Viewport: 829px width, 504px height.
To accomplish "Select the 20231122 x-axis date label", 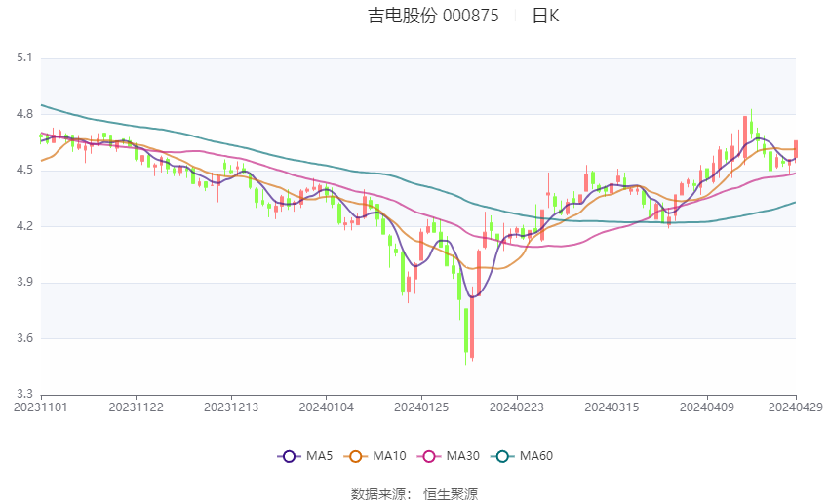I will pyautogui.click(x=136, y=407).
